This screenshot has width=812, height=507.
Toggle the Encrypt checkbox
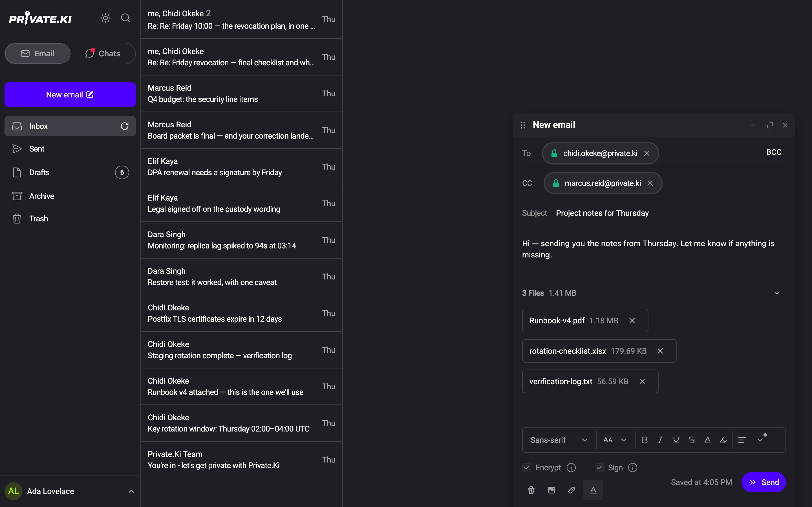pos(527,468)
